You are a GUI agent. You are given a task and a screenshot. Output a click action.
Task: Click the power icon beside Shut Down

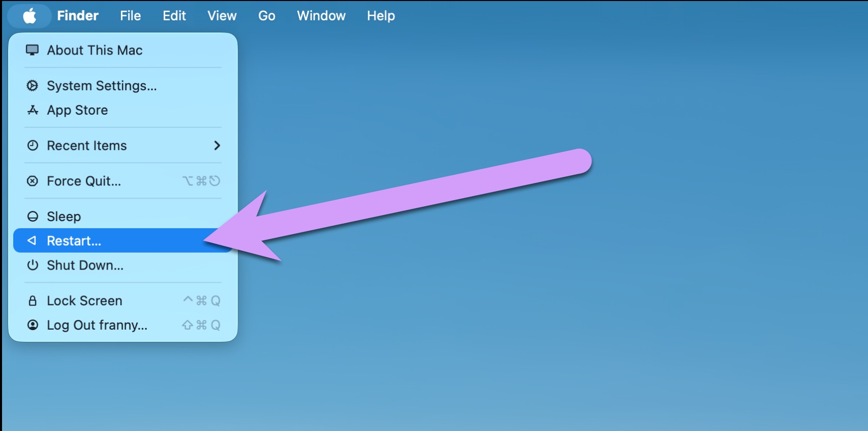pyautogui.click(x=33, y=265)
